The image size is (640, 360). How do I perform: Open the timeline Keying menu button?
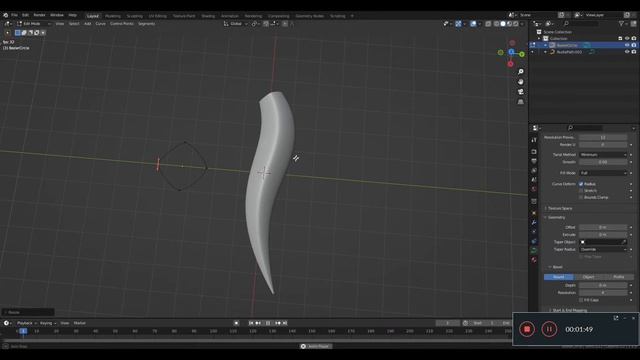point(47,323)
